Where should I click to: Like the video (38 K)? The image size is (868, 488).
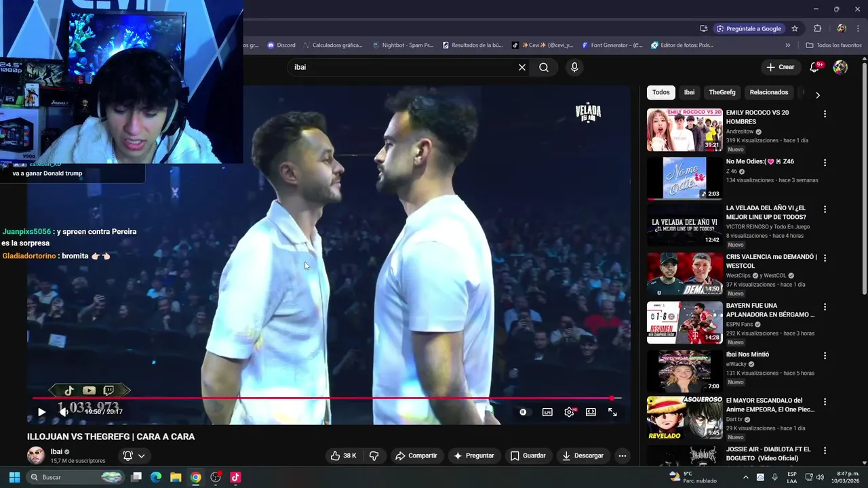point(343,455)
